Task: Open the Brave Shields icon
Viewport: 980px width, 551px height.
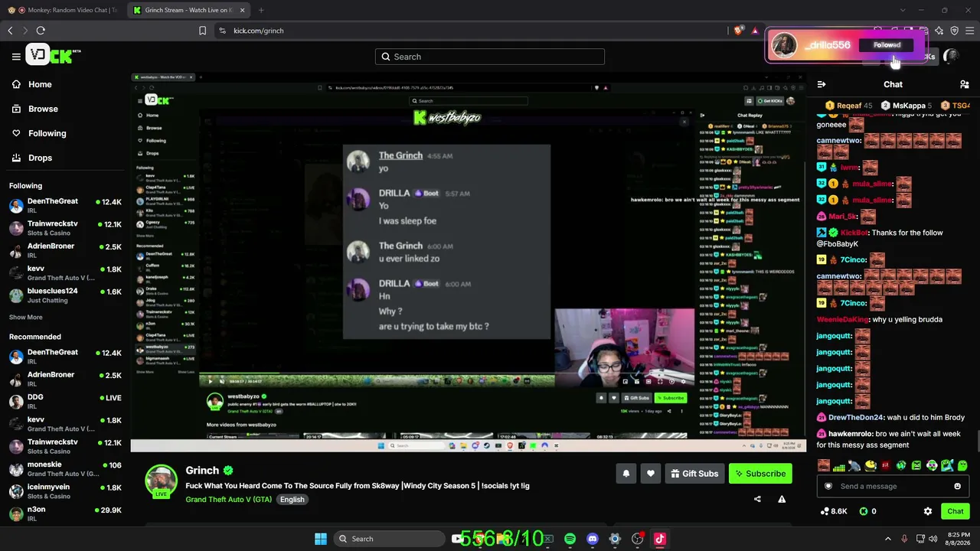Action: (x=738, y=31)
